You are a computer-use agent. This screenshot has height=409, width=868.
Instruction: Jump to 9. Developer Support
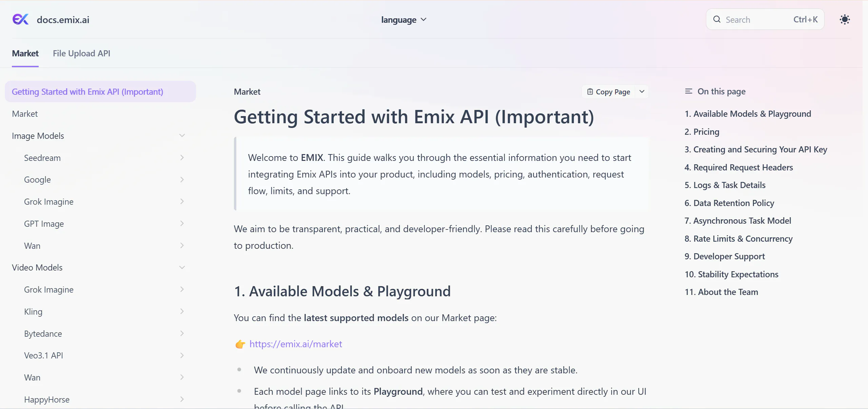coord(725,256)
